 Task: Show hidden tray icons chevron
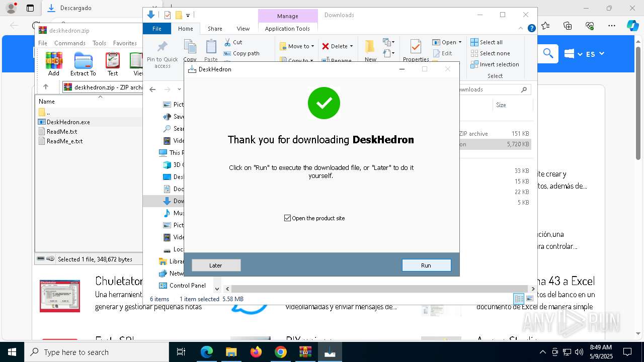pos(542,352)
